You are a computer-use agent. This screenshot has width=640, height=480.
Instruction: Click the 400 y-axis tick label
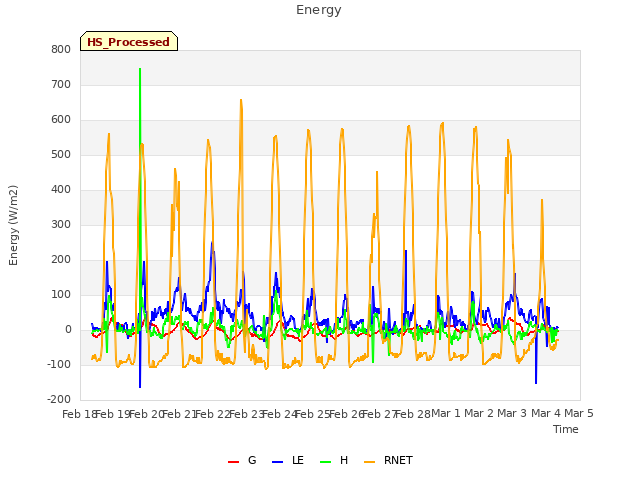(61, 189)
